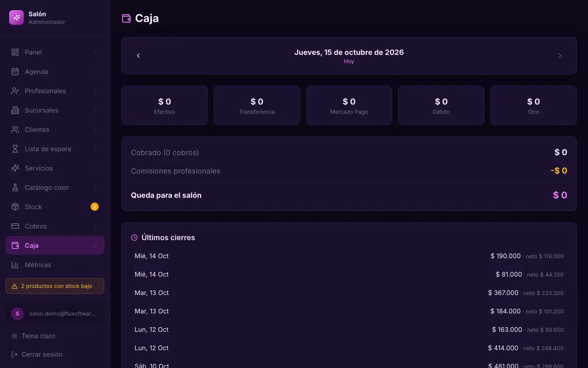Open the Cobros menu item

(x=55, y=226)
